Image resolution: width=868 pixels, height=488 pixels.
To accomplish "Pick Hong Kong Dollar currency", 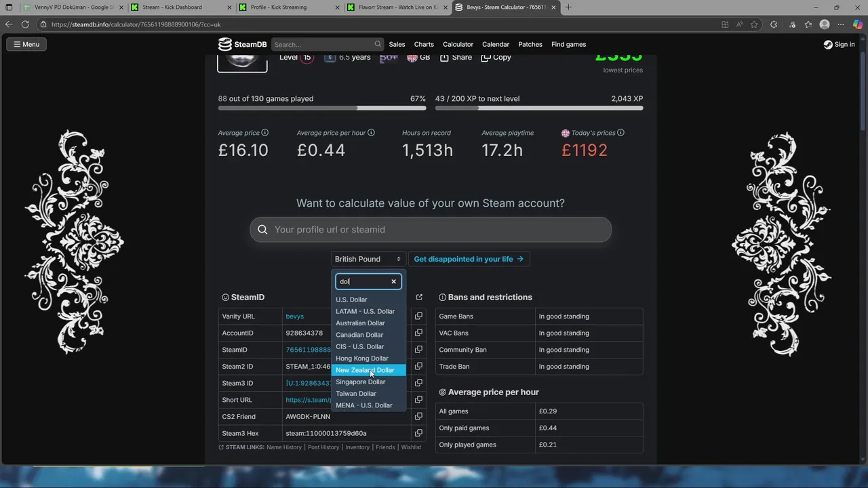I will 368,359.
